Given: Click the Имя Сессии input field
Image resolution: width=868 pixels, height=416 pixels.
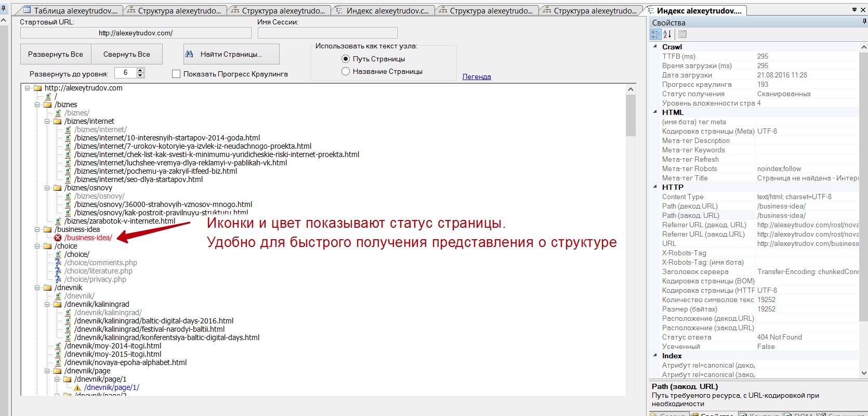Looking at the screenshot, I should click(x=327, y=33).
